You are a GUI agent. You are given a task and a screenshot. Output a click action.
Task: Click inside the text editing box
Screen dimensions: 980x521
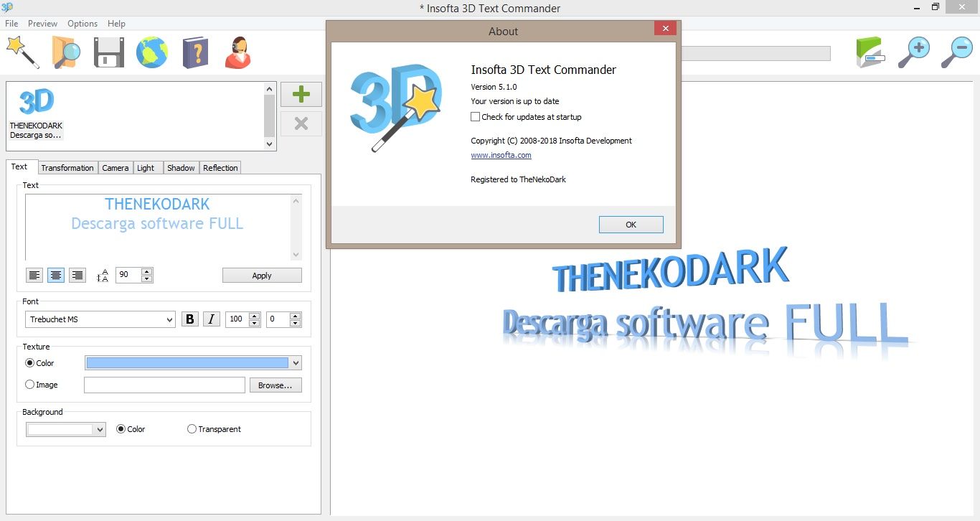[x=158, y=226]
